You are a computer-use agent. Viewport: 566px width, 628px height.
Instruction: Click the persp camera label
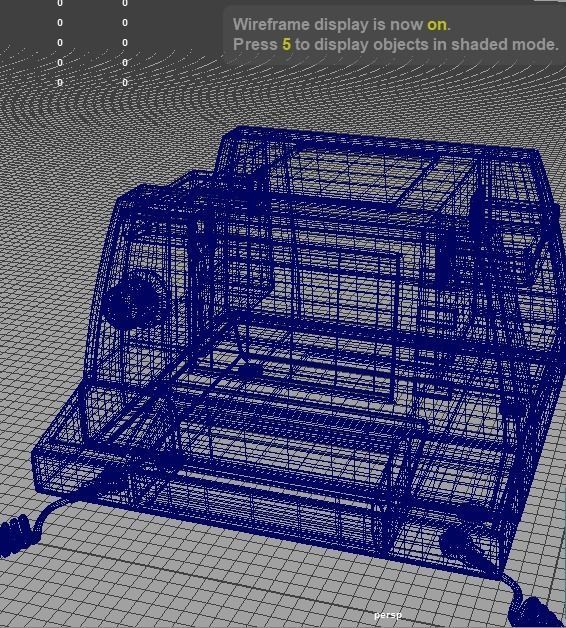[x=387, y=615]
